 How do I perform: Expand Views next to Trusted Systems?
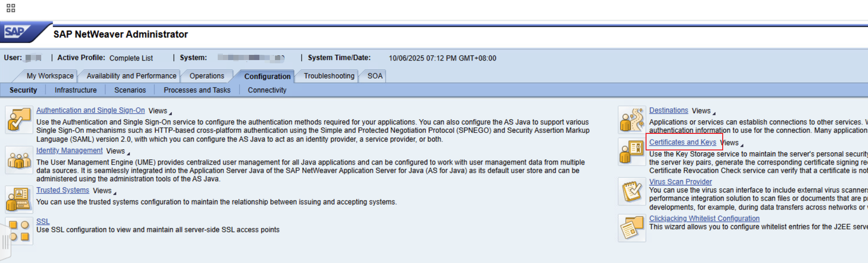[x=105, y=191]
